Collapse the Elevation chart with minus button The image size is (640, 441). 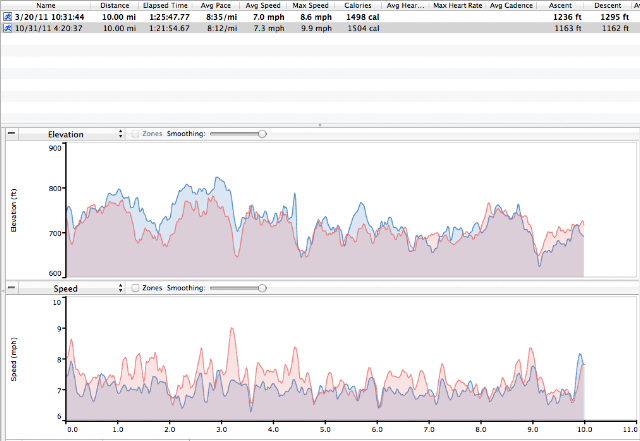(x=11, y=134)
